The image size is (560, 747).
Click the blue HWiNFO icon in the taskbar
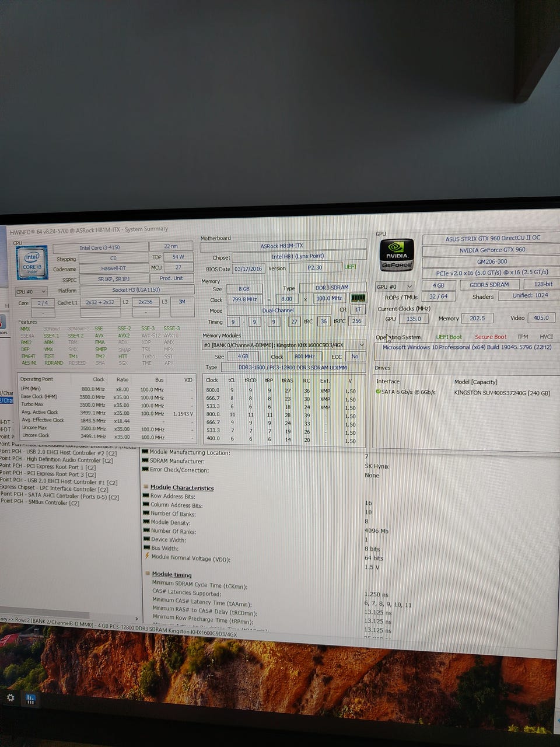tap(30, 699)
